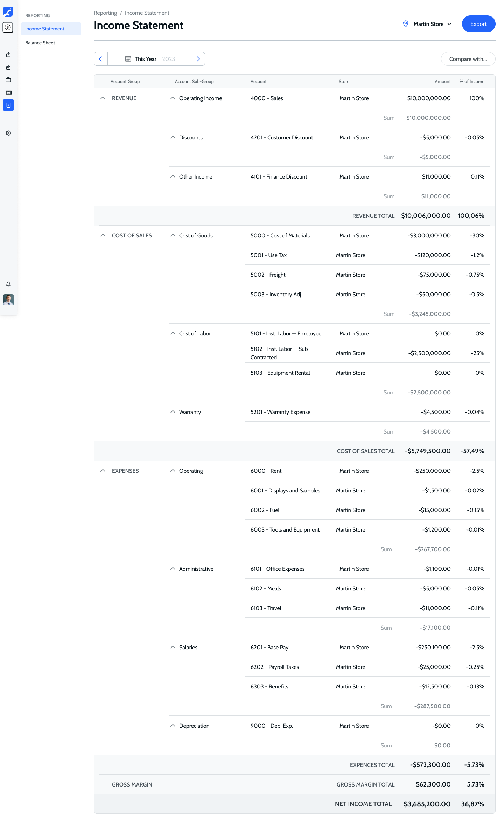
Task: Click the Export button
Action: click(478, 24)
